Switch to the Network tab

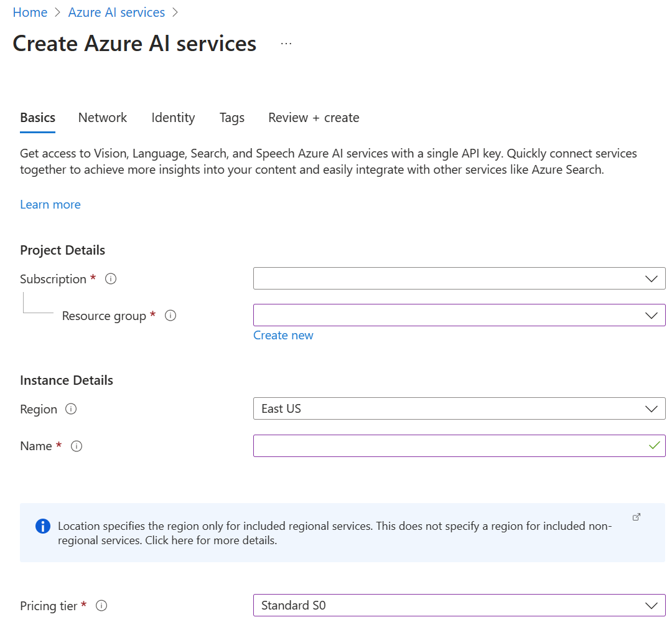(x=102, y=118)
